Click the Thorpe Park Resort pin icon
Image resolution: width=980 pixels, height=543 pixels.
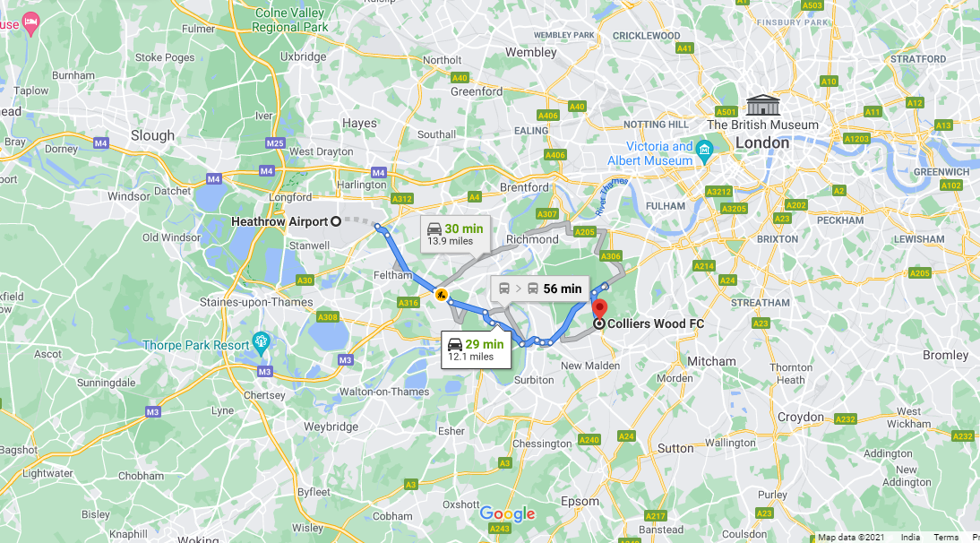click(260, 341)
